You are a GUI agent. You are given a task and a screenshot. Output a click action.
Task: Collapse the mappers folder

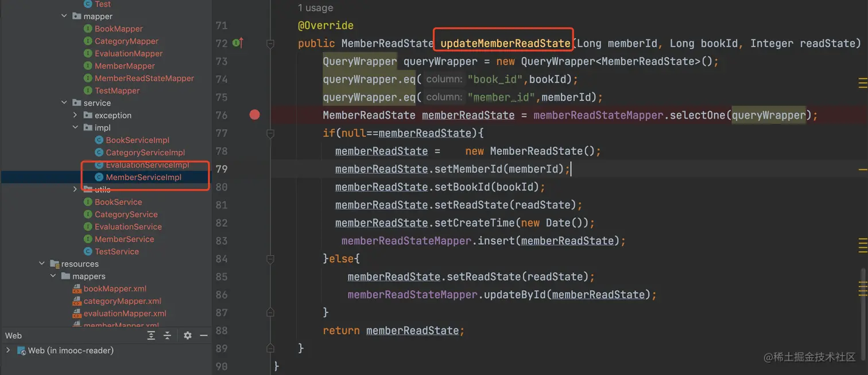53,276
